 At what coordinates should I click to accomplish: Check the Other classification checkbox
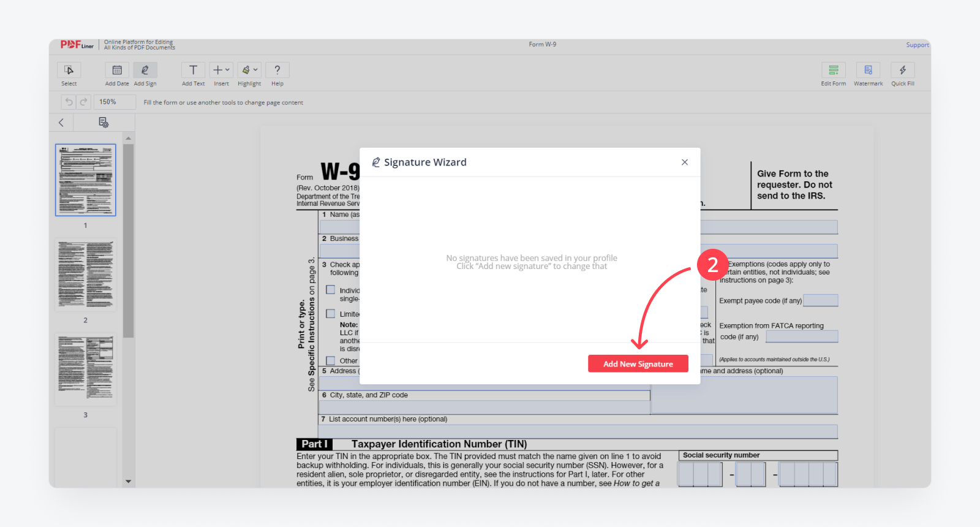pos(331,361)
